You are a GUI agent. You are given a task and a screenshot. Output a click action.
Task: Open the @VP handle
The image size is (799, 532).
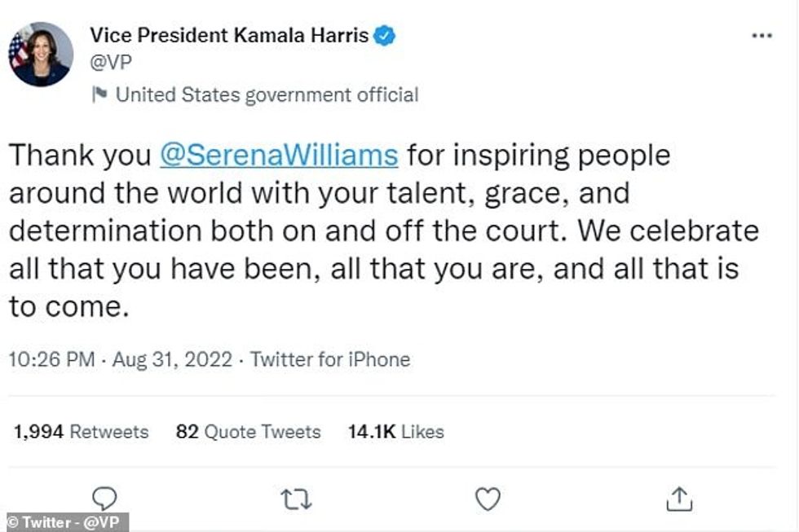[x=110, y=63]
